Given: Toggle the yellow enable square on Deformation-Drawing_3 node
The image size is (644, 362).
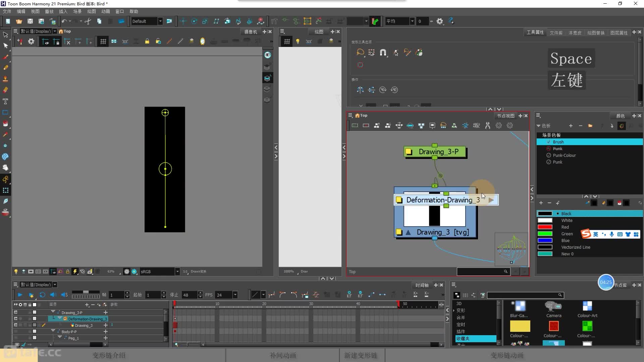Looking at the screenshot, I should tap(399, 200).
